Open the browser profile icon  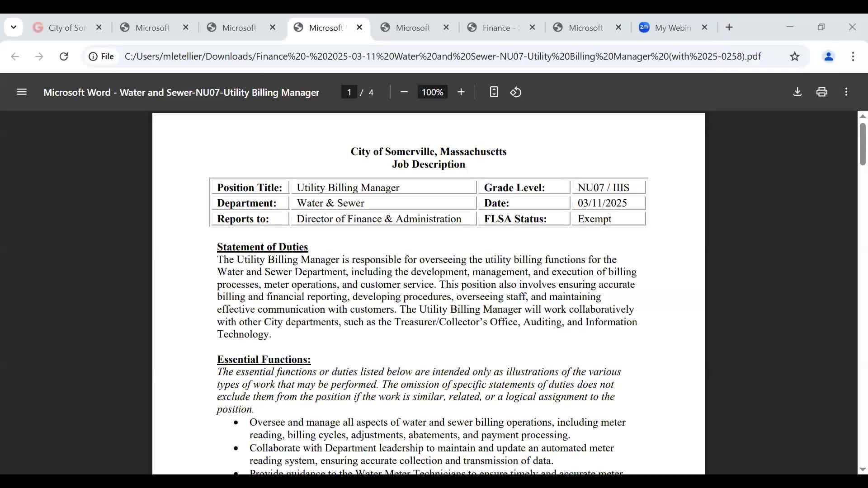829,56
